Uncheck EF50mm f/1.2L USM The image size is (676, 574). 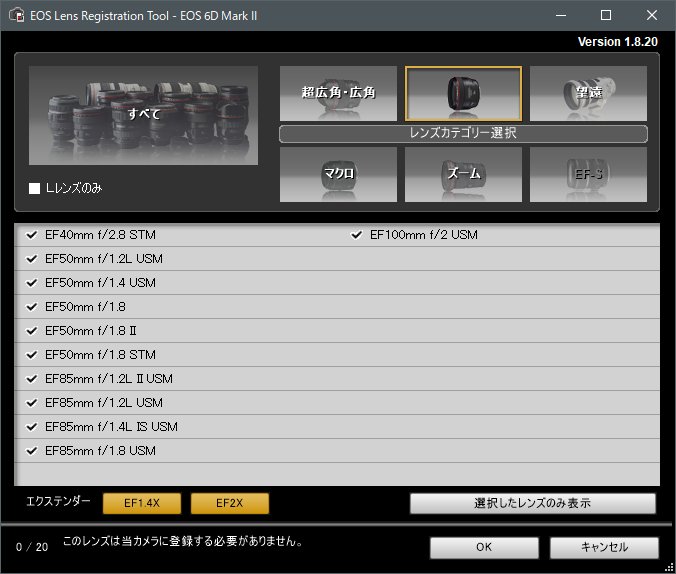click(x=31, y=259)
